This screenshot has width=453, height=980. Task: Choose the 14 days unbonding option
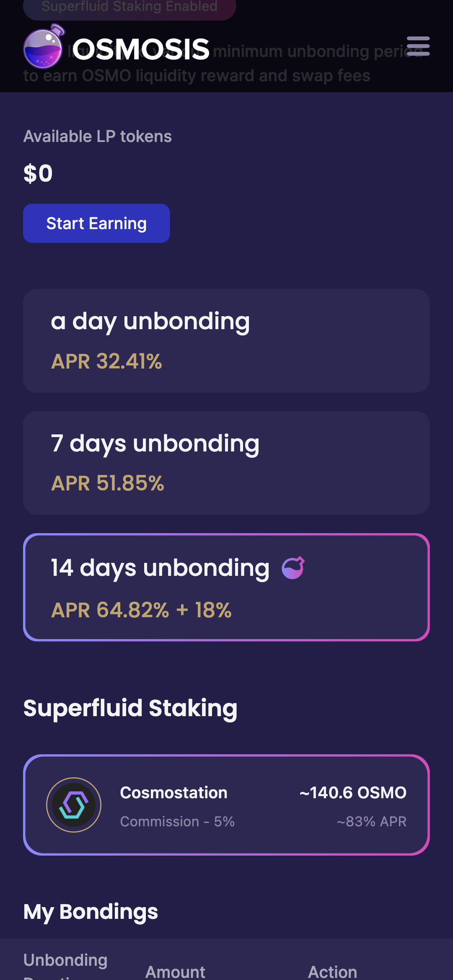click(x=226, y=587)
